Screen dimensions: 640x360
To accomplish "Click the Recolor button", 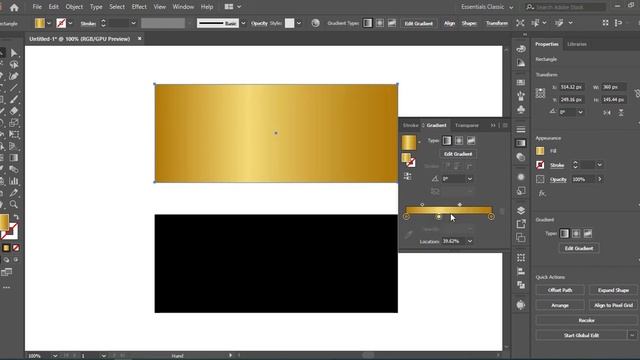I will (x=587, y=320).
